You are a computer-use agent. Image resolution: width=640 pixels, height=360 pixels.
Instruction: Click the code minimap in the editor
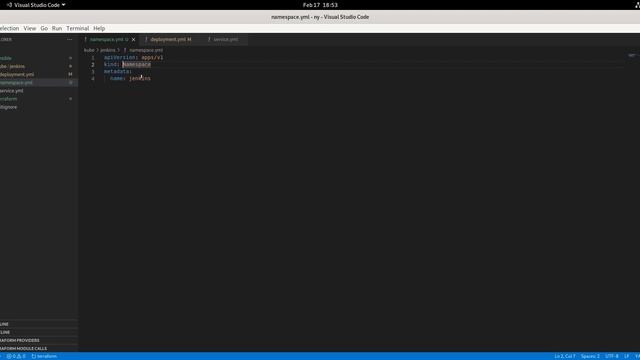pyautogui.click(x=632, y=56)
